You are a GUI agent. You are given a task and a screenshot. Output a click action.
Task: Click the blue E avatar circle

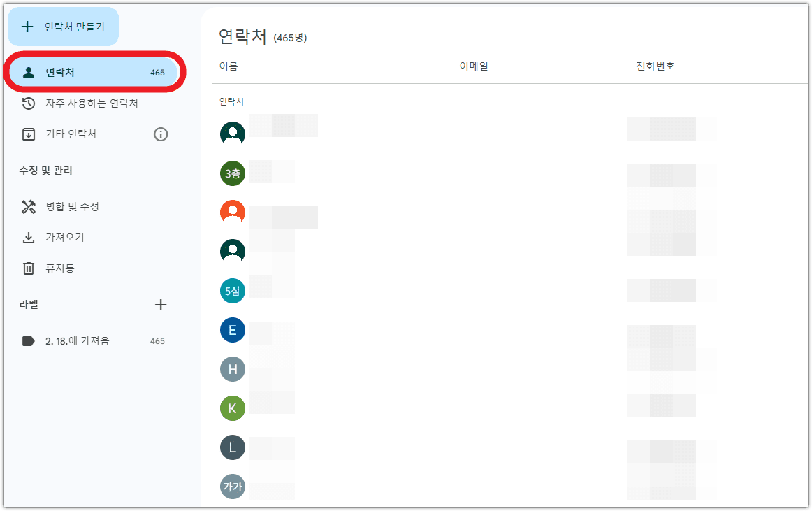tap(233, 329)
